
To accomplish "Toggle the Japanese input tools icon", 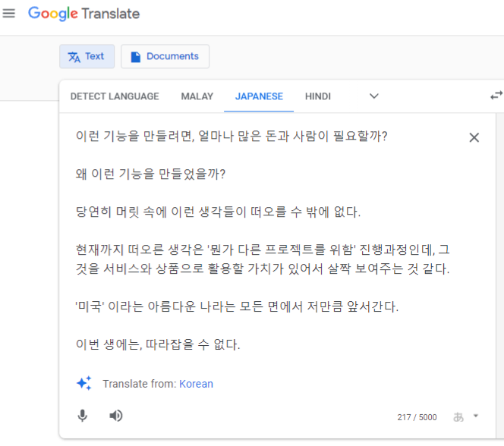I will coord(458,416).
